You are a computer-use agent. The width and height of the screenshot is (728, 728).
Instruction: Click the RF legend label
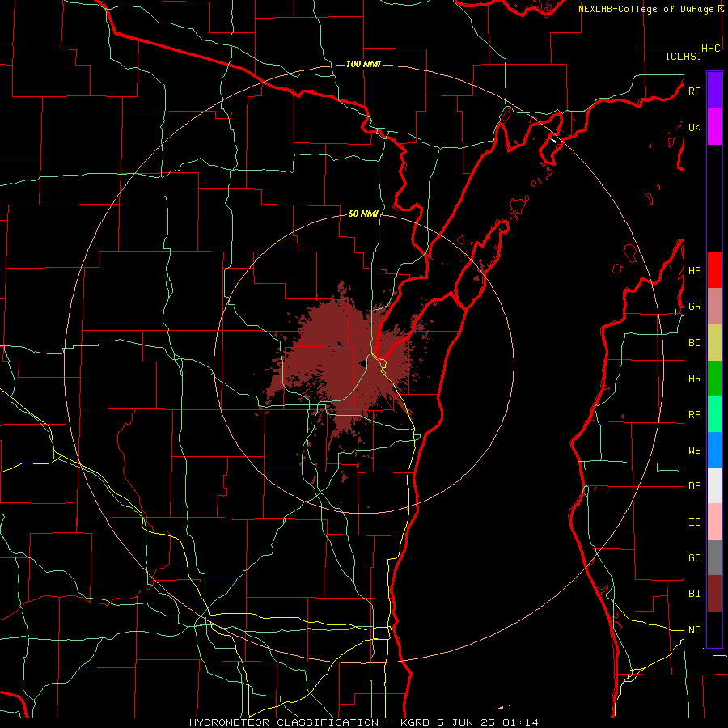[694, 91]
